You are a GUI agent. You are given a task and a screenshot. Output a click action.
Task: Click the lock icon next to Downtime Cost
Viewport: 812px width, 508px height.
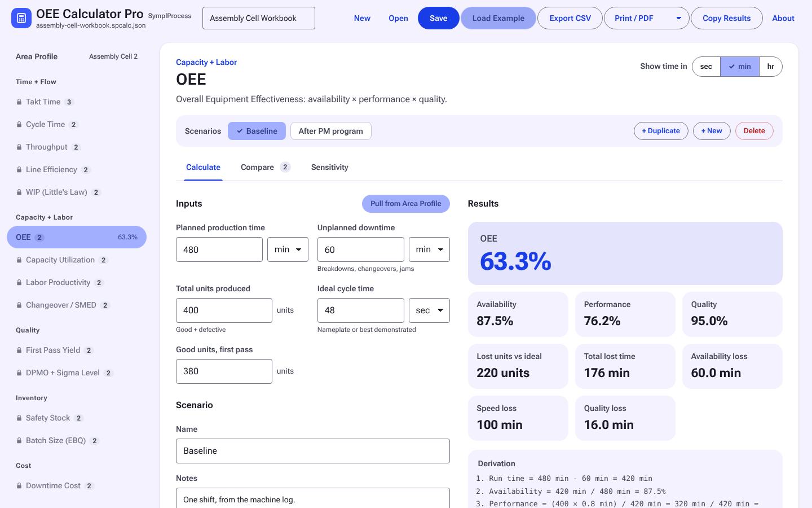point(19,486)
